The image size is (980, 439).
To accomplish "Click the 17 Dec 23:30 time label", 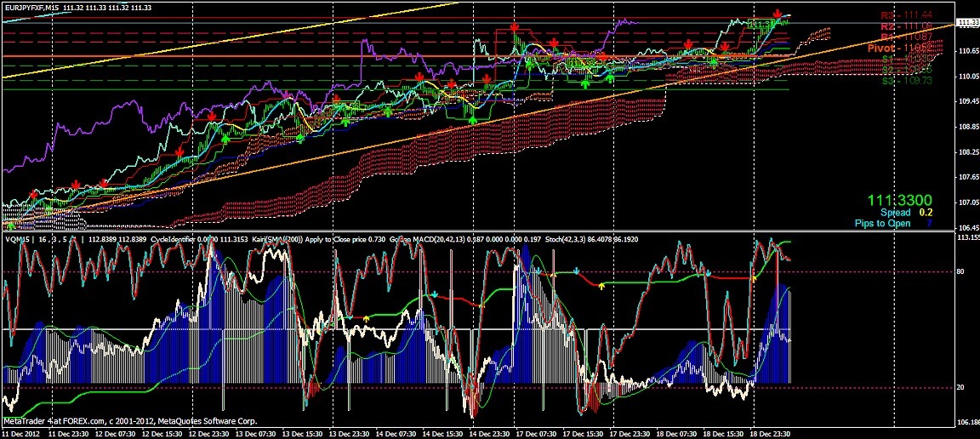I will pyautogui.click(x=630, y=433).
